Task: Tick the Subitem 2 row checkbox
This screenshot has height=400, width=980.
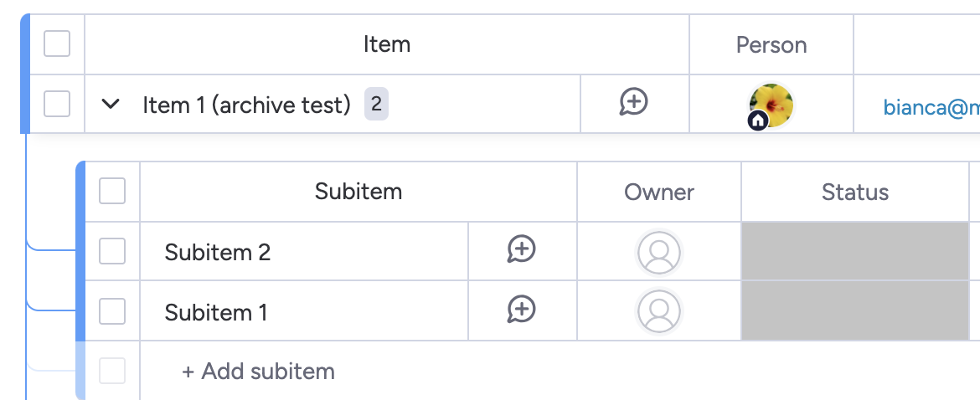Action: coord(112,252)
